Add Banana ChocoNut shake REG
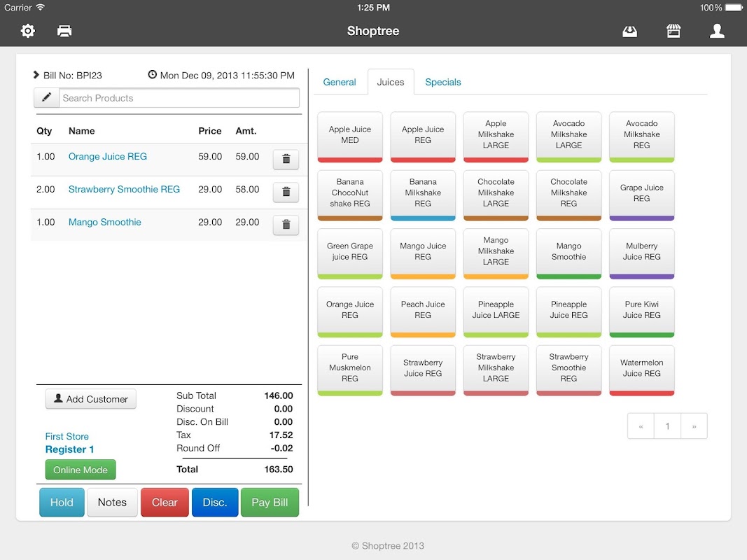Viewport: 747px width, 560px height. tap(350, 195)
